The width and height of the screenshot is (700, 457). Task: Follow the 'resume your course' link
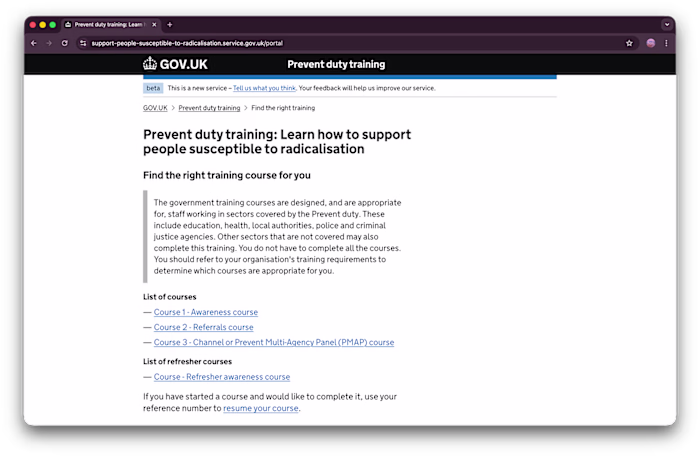261,408
